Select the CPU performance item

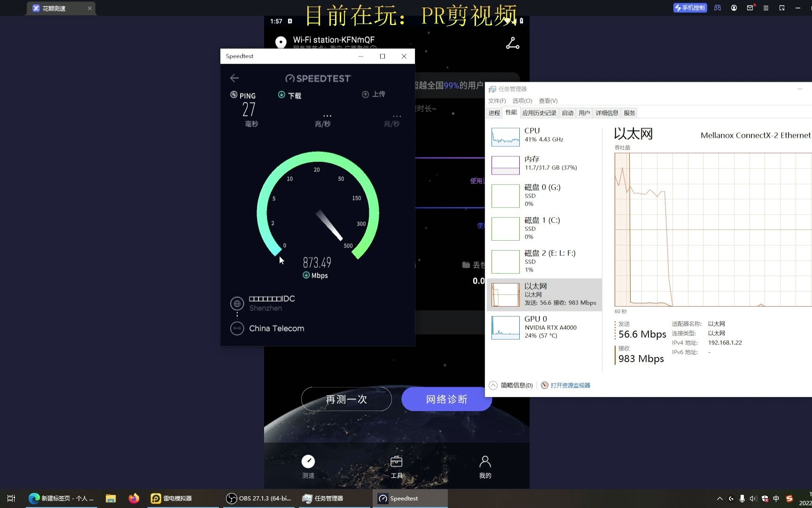pos(545,137)
